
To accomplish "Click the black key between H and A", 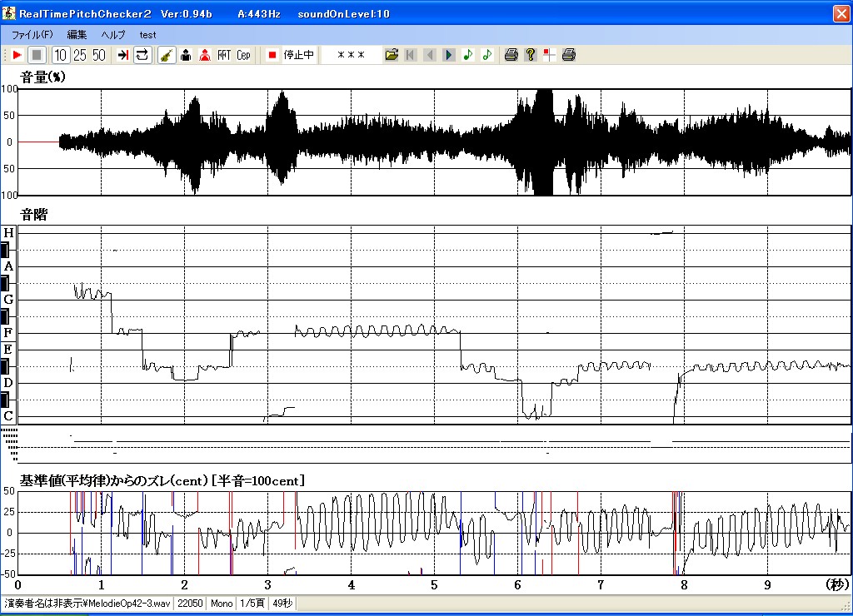I will click(6, 250).
